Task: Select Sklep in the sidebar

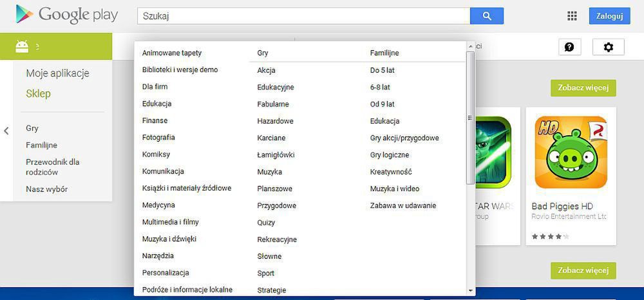Action: (38, 93)
